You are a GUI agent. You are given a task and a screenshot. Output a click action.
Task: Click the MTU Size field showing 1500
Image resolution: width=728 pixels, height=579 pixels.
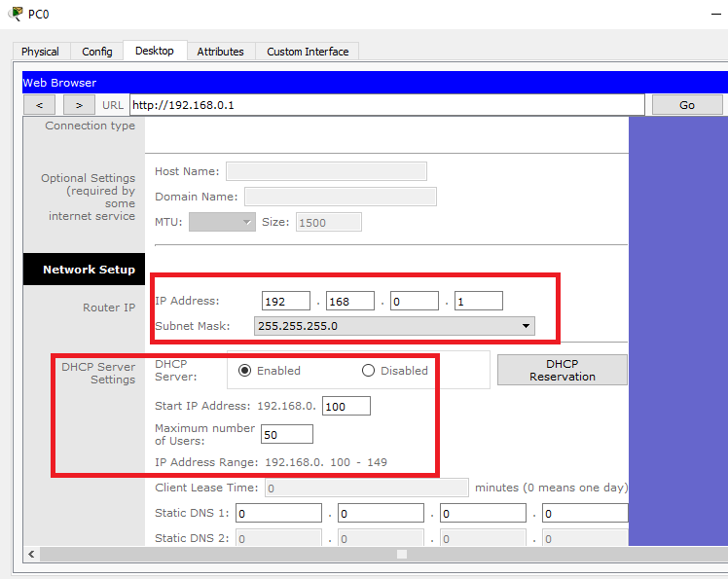(329, 222)
